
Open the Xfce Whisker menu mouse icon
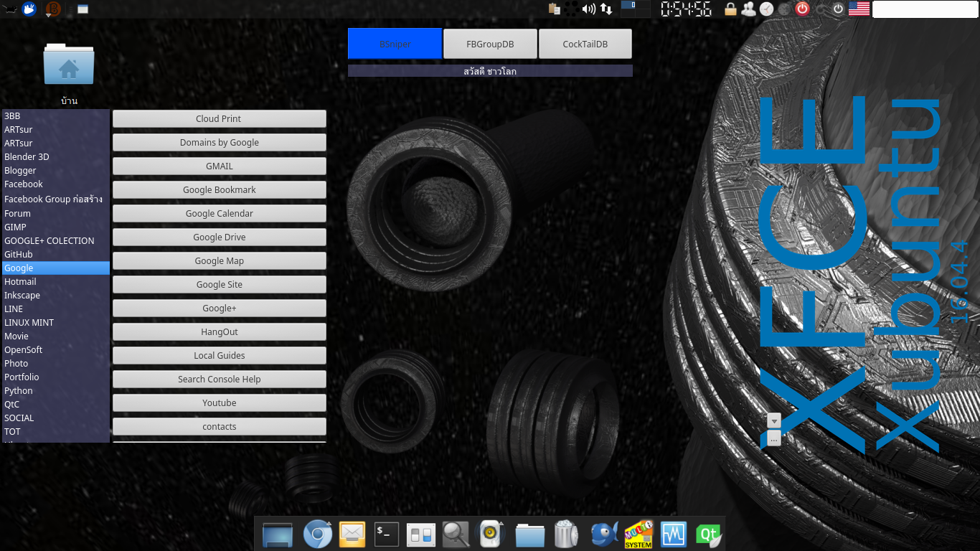tap(9, 9)
